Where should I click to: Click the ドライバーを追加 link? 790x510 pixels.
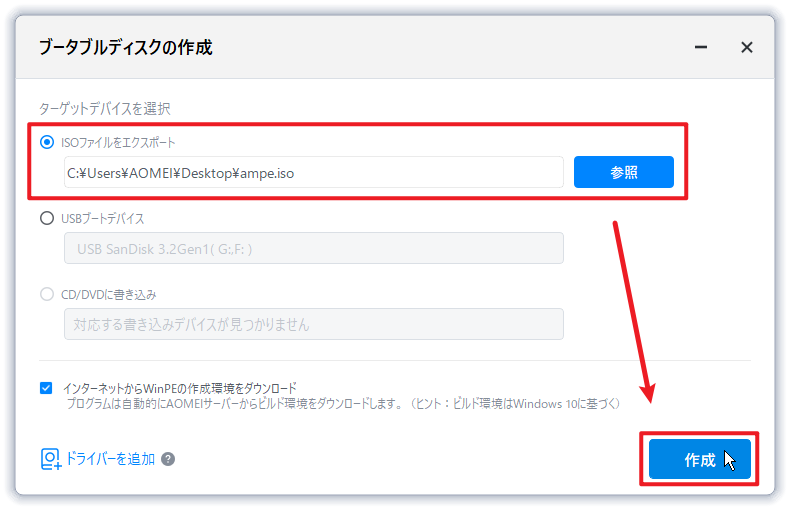(x=110, y=459)
